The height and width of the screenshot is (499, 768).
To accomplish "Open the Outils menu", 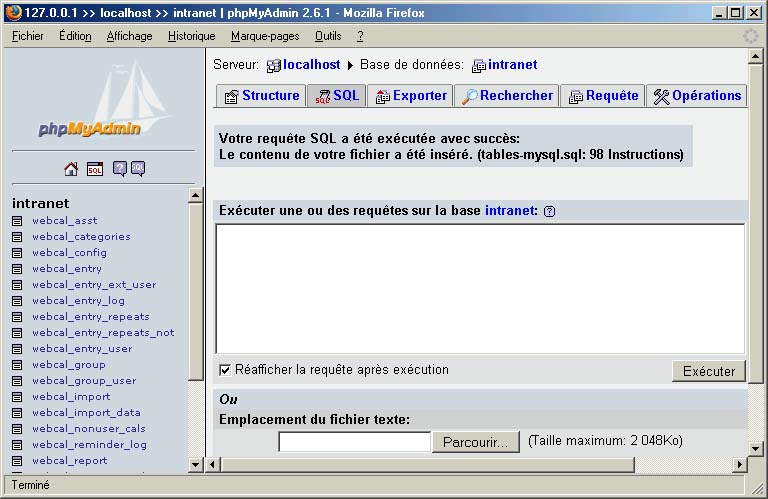I will 328,36.
